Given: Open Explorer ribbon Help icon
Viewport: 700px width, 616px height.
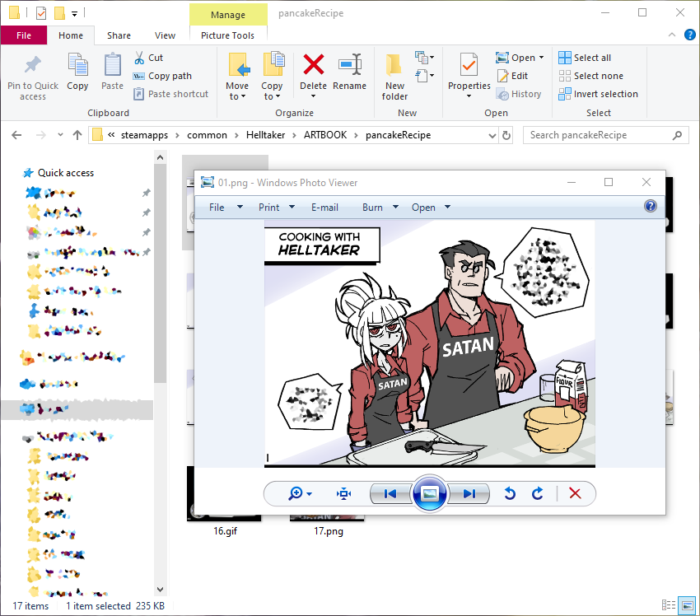Looking at the screenshot, I should tap(690, 35).
